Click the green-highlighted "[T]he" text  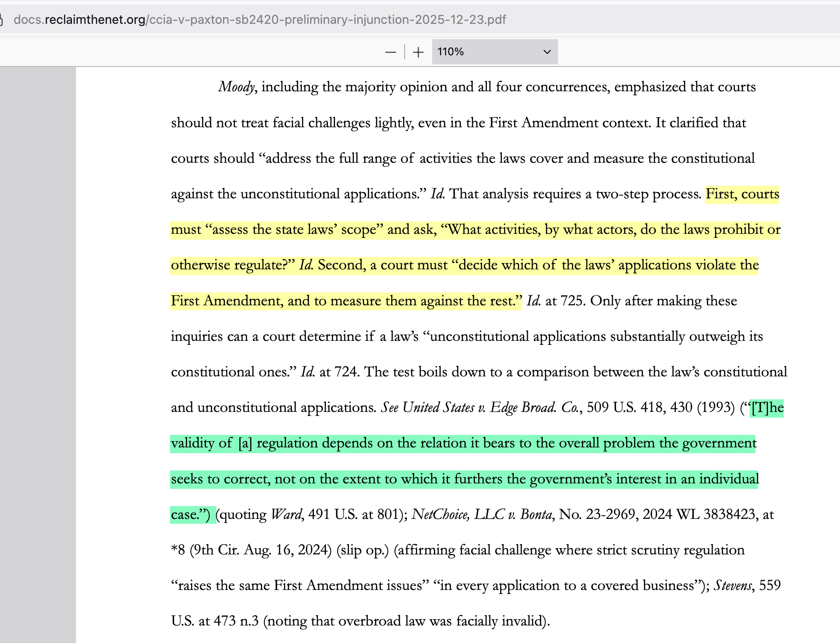pyautogui.click(x=768, y=408)
